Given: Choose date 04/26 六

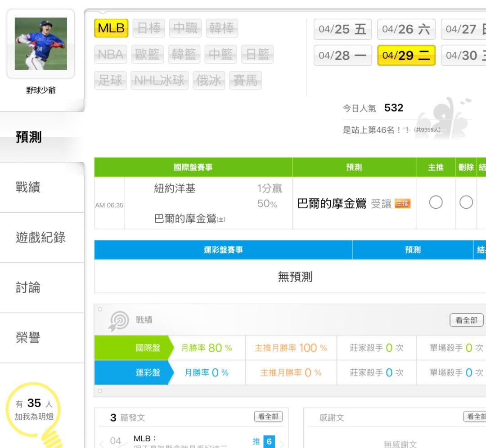Looking at the screenshot, I should tap(406, 29).
